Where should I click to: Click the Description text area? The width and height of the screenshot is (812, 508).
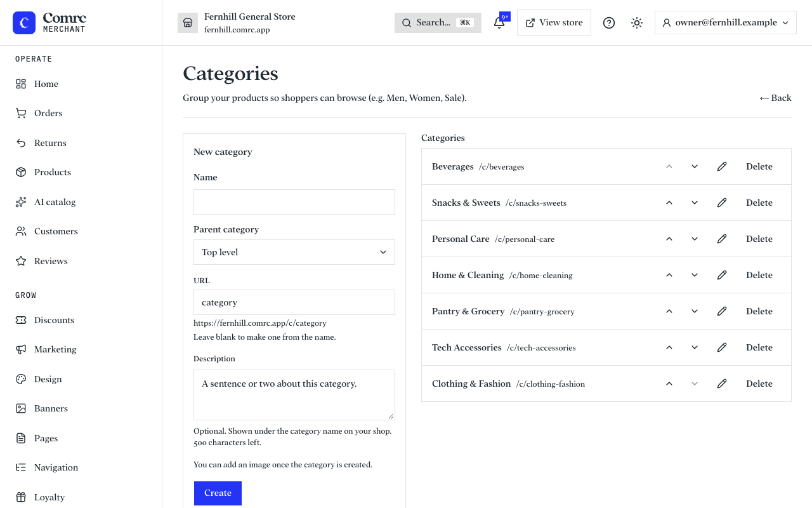pos(294,395)
